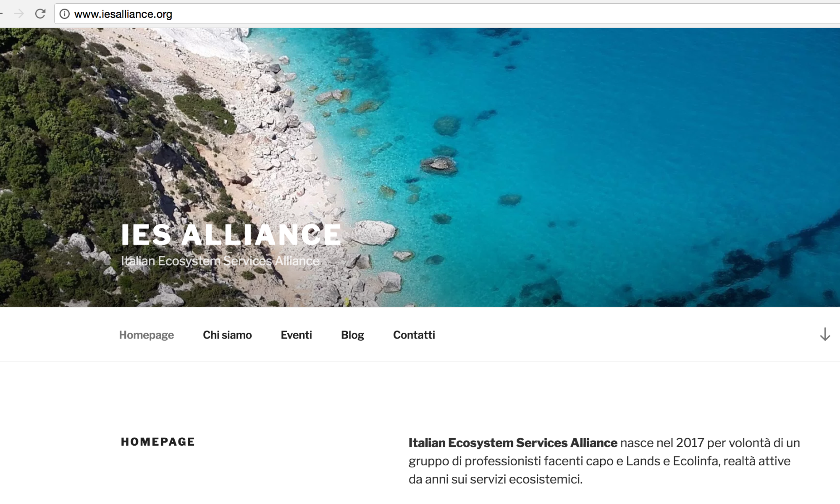Click the scroll-down arrow in the navigation bar

(x=825, y=334)
